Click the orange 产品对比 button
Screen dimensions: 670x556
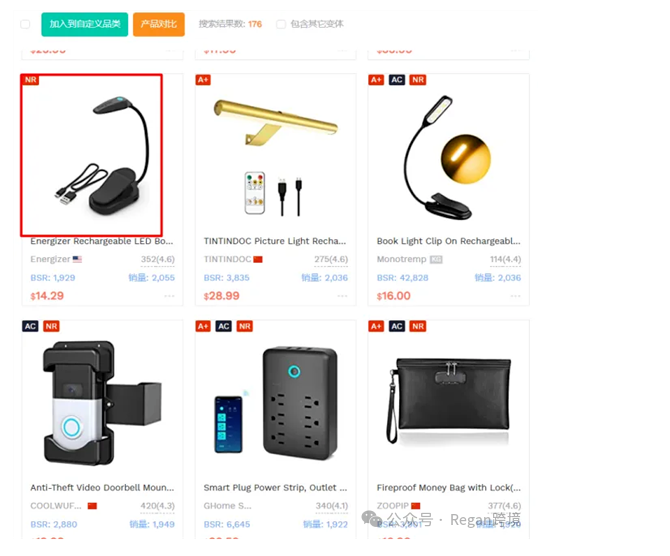coord(159,24)
